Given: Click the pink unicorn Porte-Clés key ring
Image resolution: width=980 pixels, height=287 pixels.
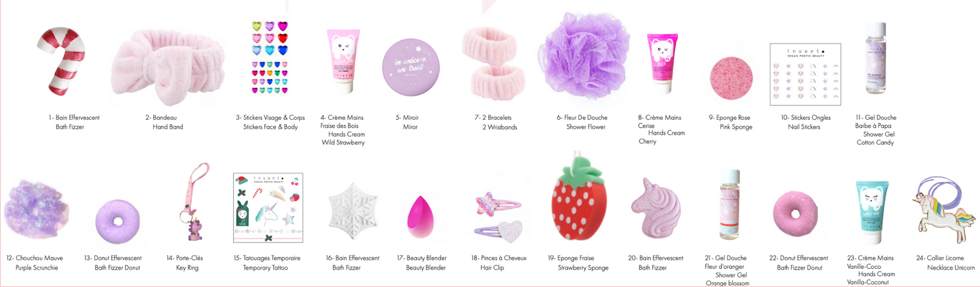Looking at the screenshot, I should point(194,202).
